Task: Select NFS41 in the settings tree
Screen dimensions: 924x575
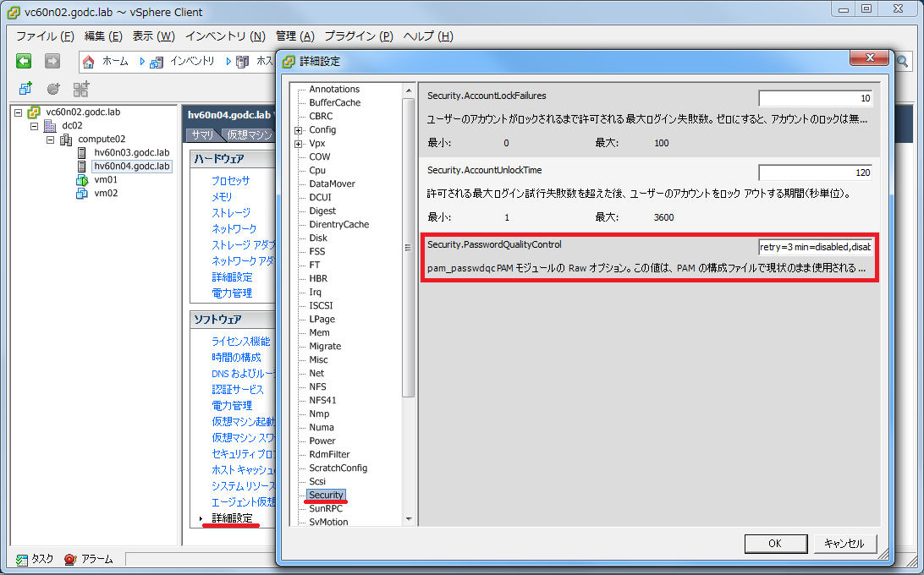Action: pyautogui.click(x=322, y=401)
